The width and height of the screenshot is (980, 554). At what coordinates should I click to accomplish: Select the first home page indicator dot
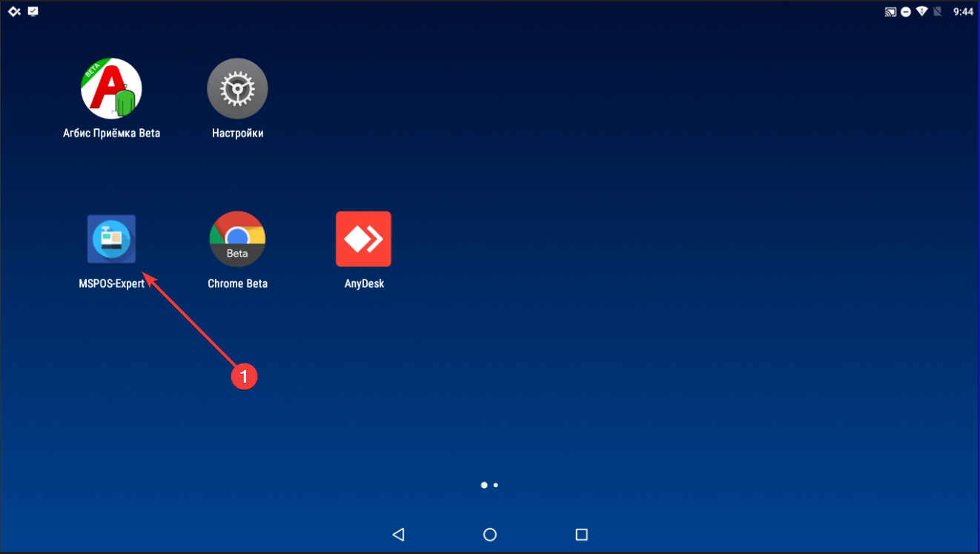484,485
